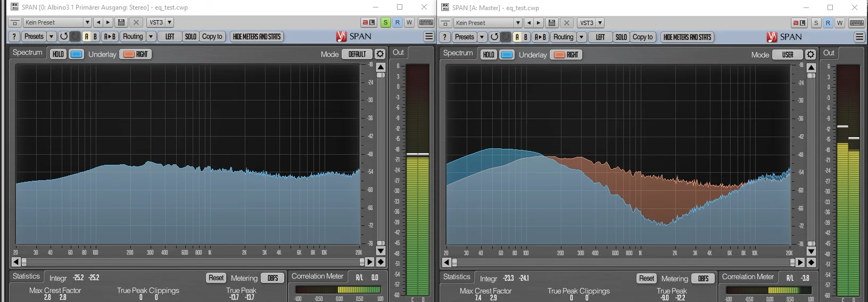Open virtual keyboard in Albino3 window
The height and width of the screenshot is (302, 868).
pyautogui.click(x=426, y=22)
